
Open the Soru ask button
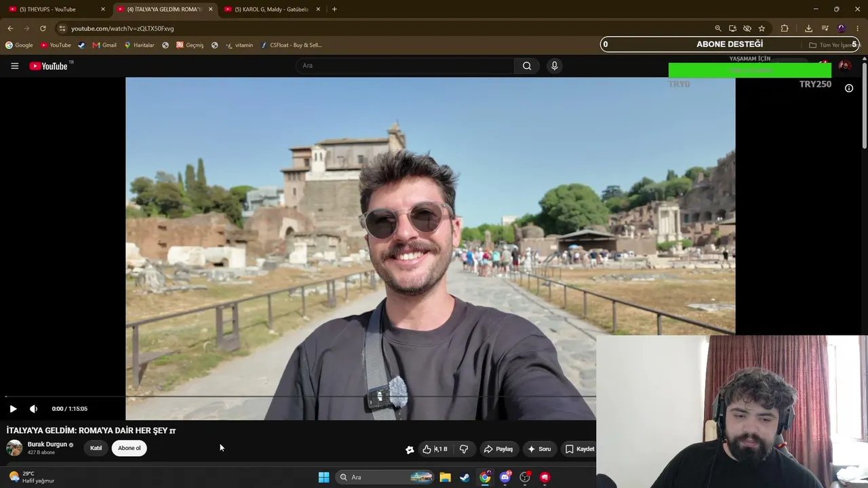tap(539, 449)
